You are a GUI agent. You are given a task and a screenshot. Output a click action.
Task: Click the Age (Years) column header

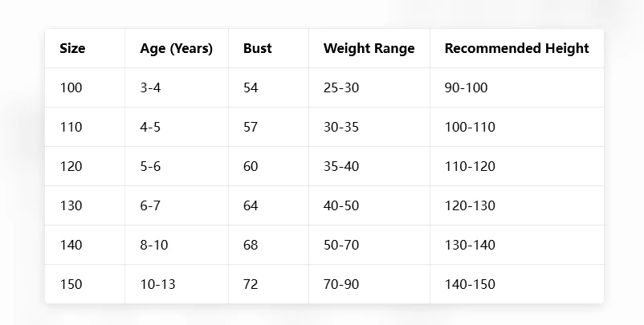click(x=176, y=48)
